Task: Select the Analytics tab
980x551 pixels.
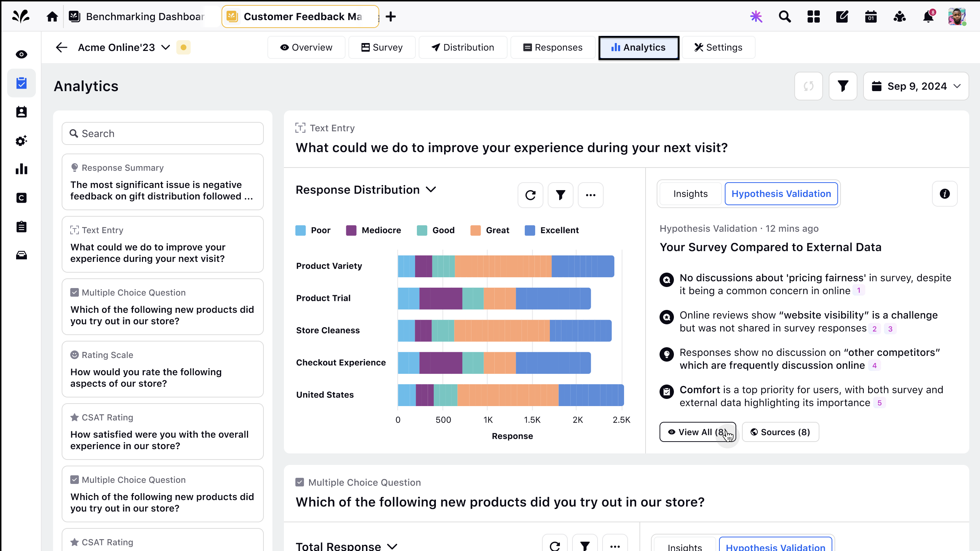Action: click(x=639, y=48)
